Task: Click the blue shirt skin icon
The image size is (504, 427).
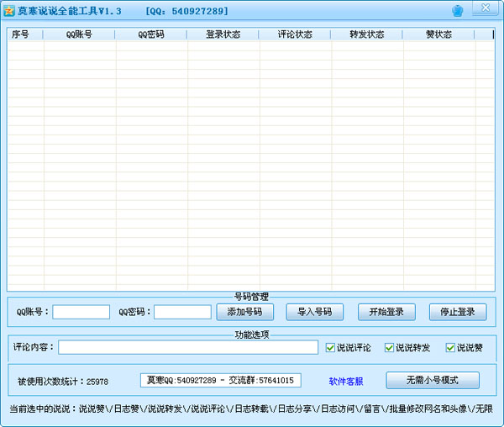Action: click(x=457, y=11)
